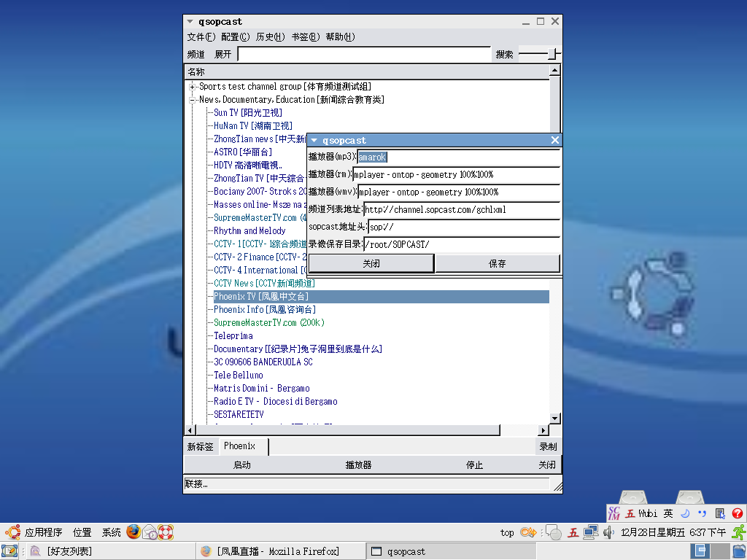Viewport: 747px width, 560px height.
Task: Click the orange arrow applet beside top
Action: tap(528, 532)
